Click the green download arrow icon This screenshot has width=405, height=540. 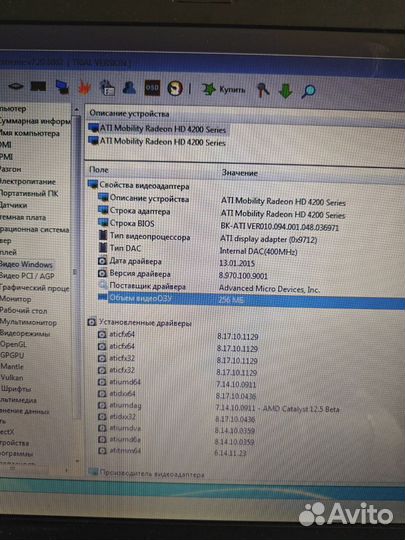click(285, 91)
